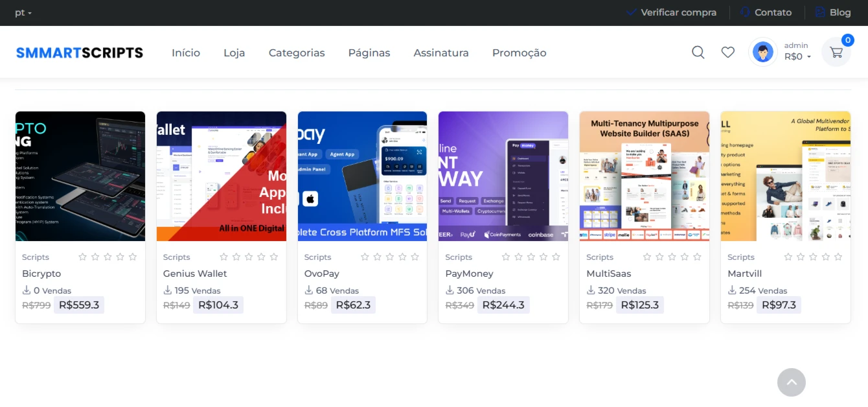Click the download icon under Martvill
868x407 pixels.
tap(732, 290)
